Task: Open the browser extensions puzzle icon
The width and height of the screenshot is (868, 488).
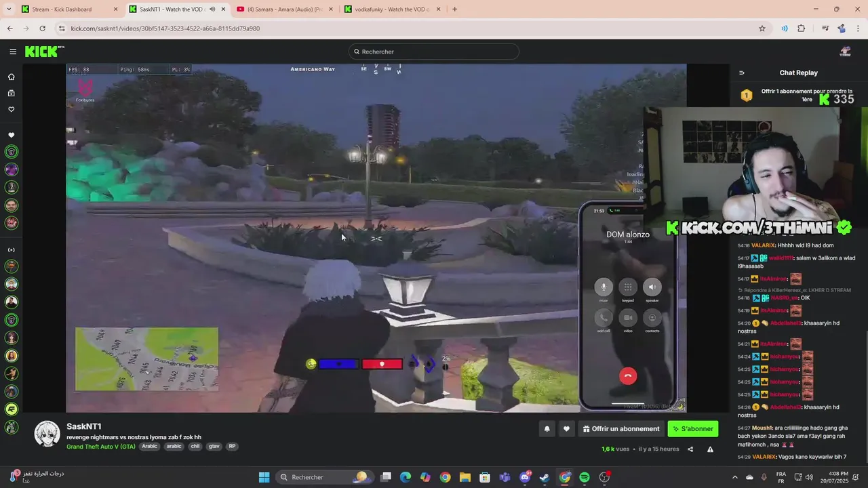Action: click(x=802, y=28)
